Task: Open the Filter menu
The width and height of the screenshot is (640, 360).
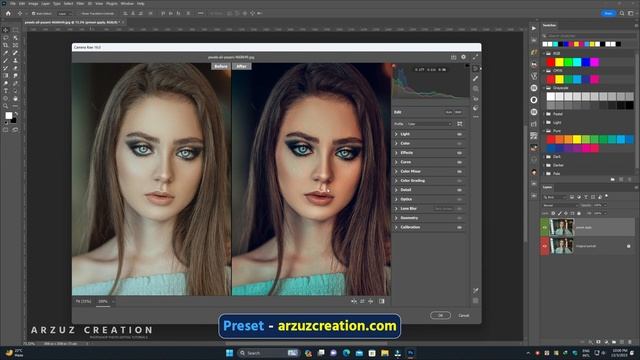Action: (x=80, y=3)
